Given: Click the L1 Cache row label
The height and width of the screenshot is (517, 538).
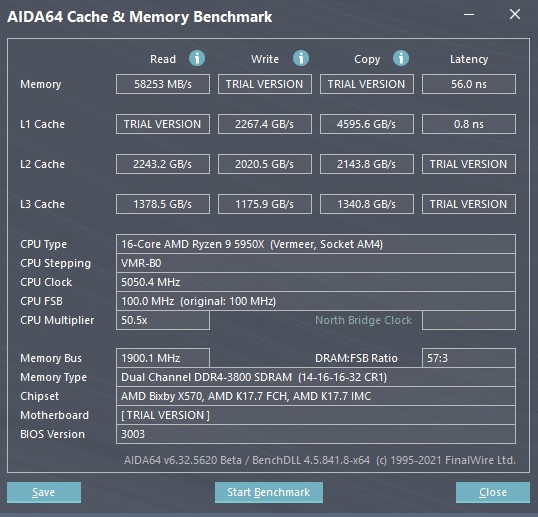Looking at the screenshot, I should (42, 124).
